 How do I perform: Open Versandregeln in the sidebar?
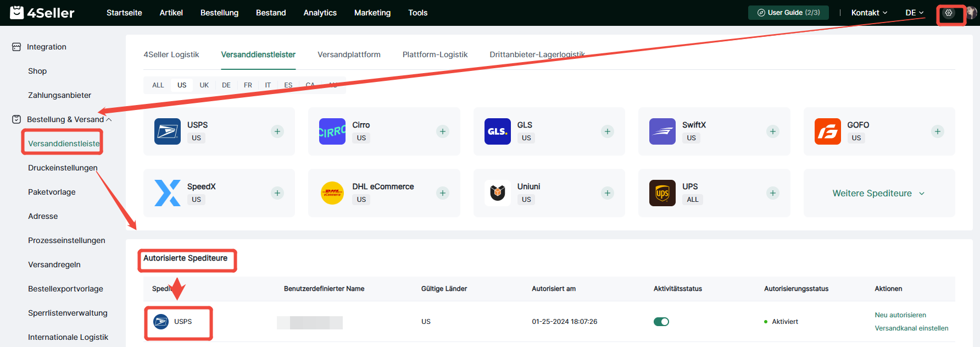pyautogui.click(x=54, y=265)
